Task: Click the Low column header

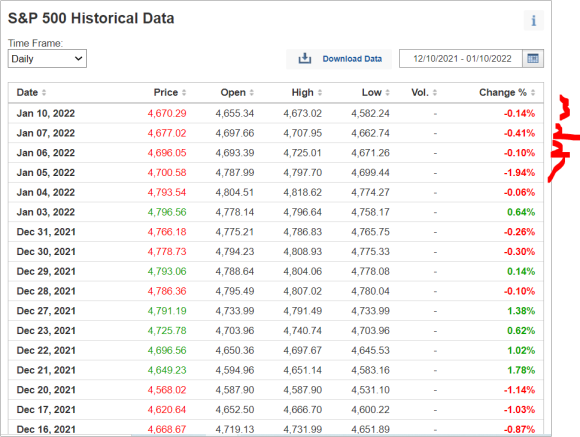Action: tap(371, 93)
